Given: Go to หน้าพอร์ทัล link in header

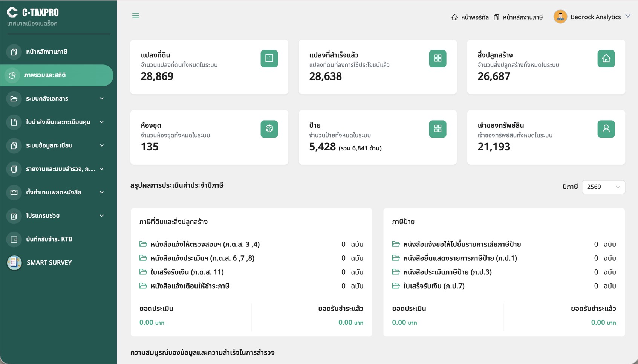Looking at the screenshot, I should click(470, 17).
